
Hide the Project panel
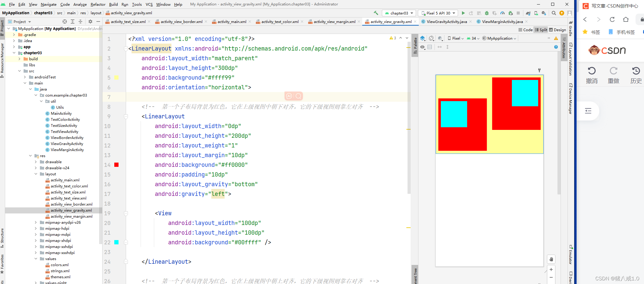click(98, 21)
